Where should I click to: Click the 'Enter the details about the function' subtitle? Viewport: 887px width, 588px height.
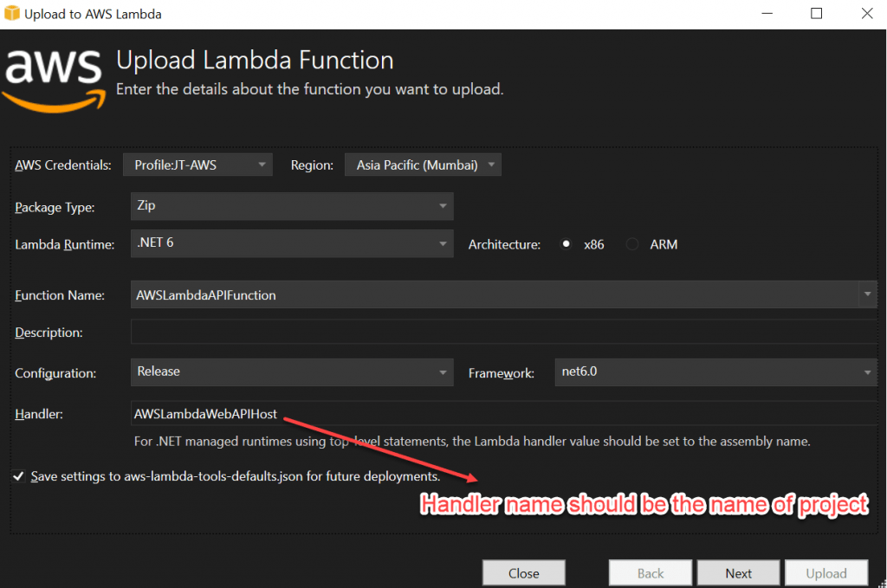point(309,89)
